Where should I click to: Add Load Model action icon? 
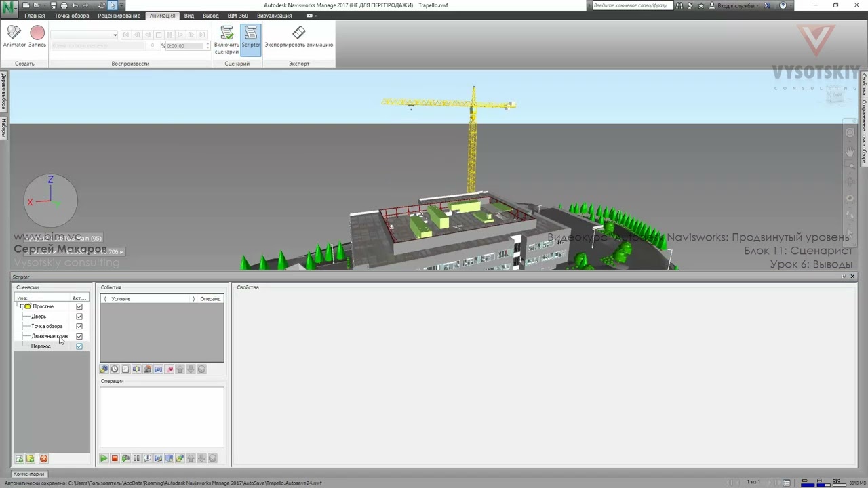click(x=180, y=458)
